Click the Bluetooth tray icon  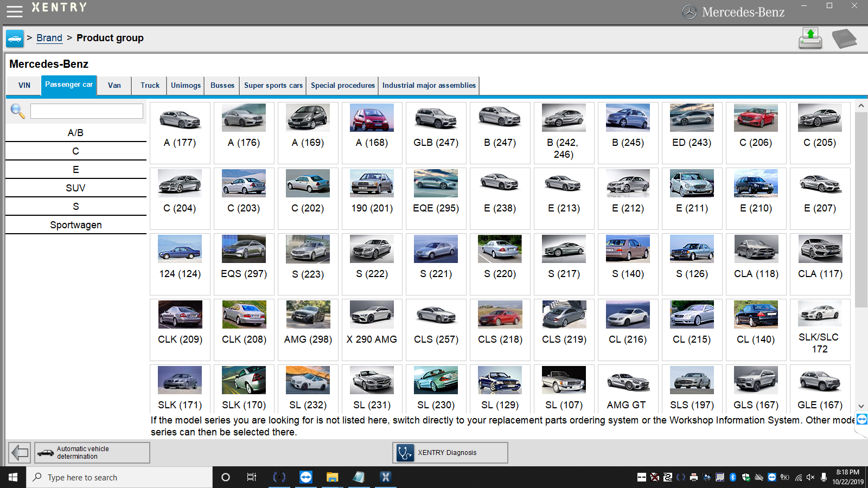(x=733, y=477)
